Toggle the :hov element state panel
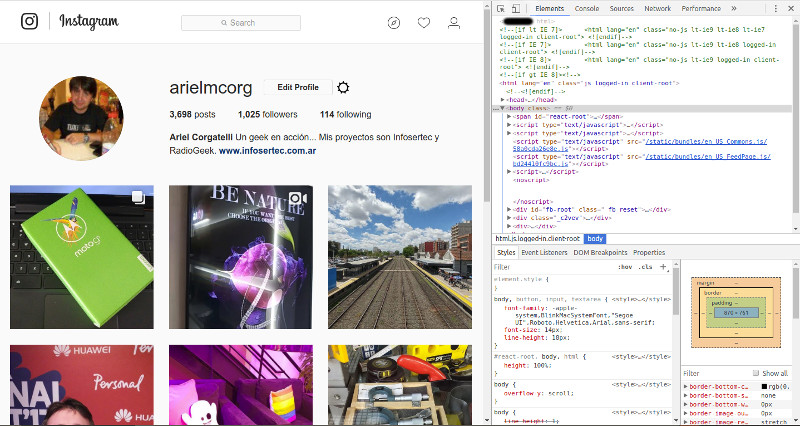Screen dimensions: 800x426 tap(625, 268)
